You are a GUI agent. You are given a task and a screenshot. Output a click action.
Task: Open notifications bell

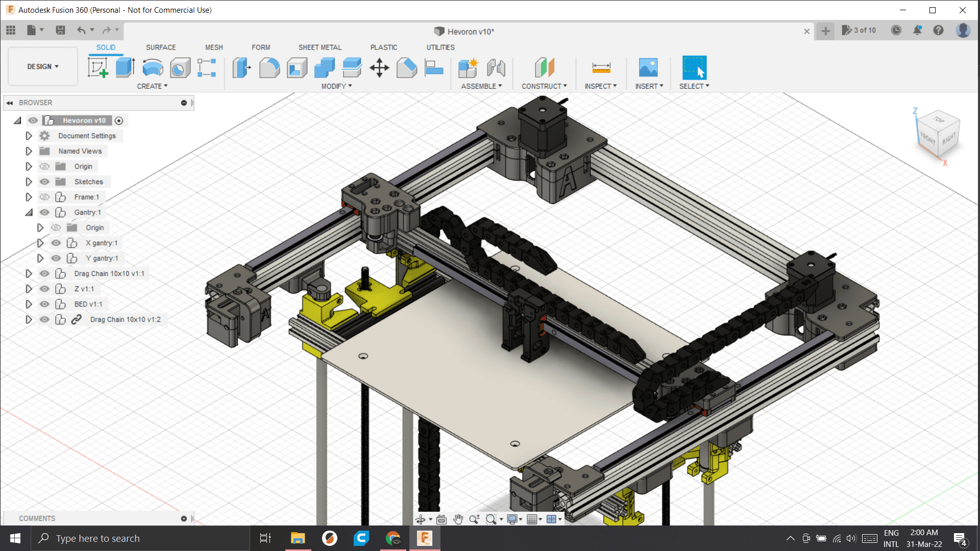point(917,30)
